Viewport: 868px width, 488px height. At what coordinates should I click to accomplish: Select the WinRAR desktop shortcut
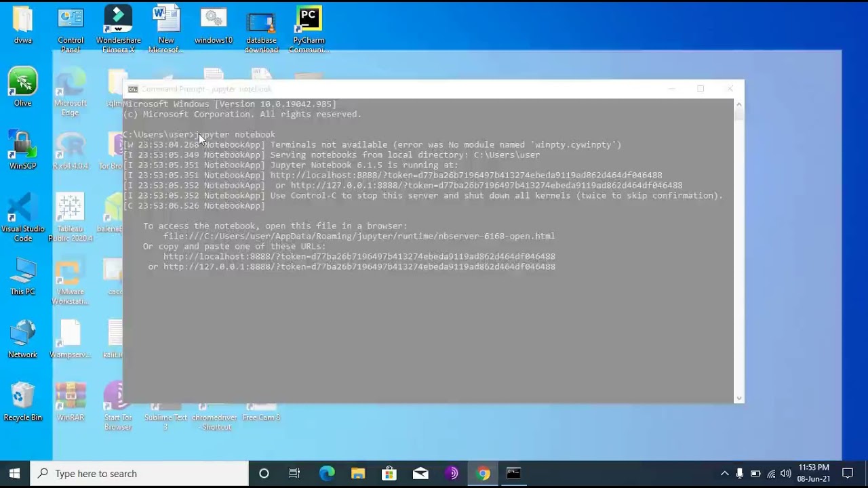[x=71, y=403]
